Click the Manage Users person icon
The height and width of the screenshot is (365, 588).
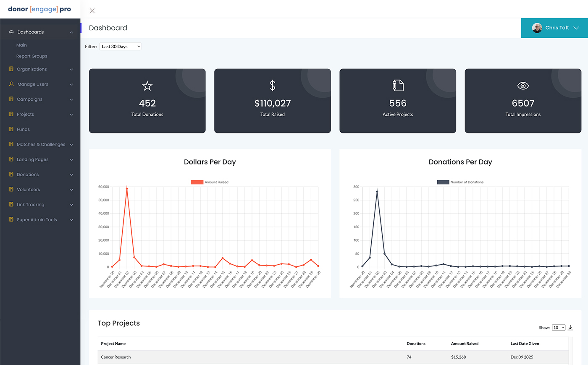pos(11,84)
